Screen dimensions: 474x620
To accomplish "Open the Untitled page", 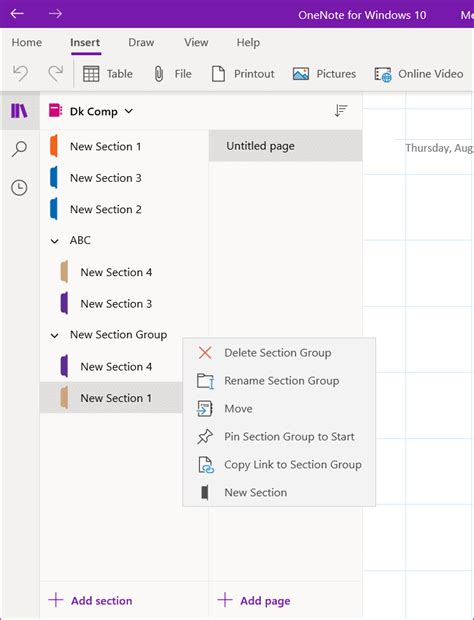I will (x=285, y=146).
